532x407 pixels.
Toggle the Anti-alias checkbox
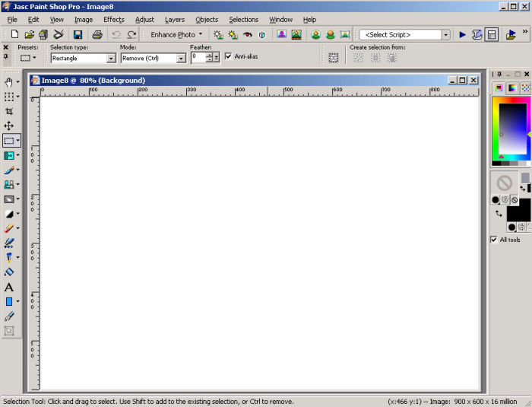click(x=229, y=57)
